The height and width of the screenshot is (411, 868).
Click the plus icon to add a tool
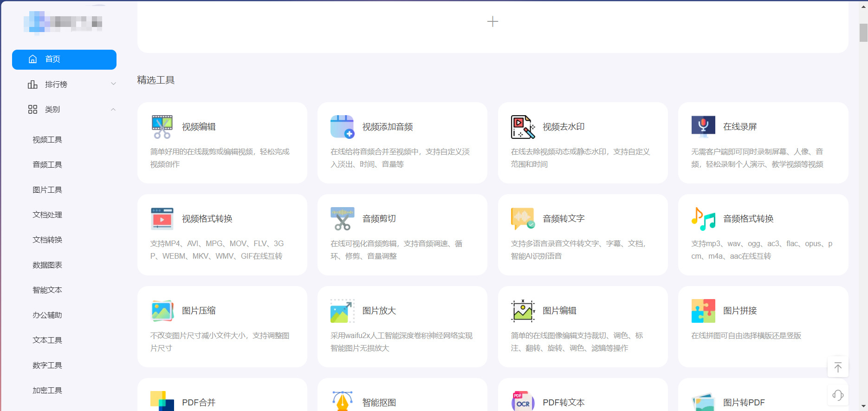click(492, 21)
